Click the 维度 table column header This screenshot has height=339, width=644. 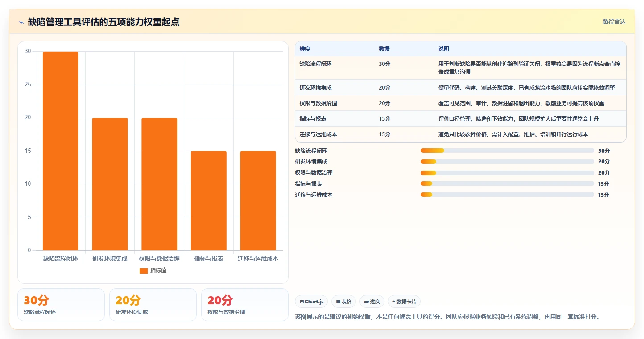[305, 49]
